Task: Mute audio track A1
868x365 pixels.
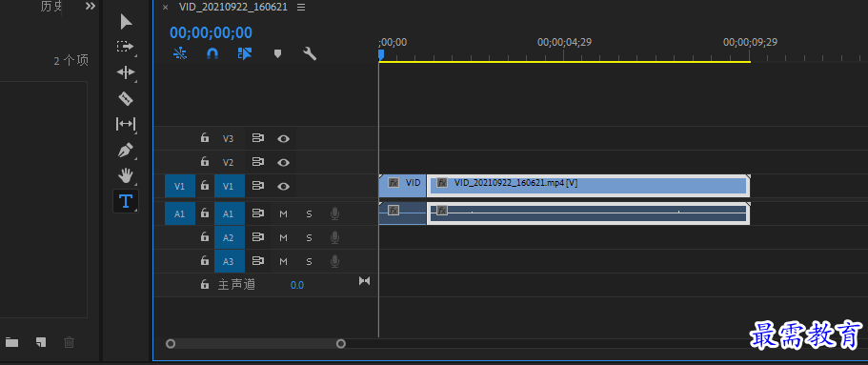Action: pyautogui.click(x=283, y=213)
